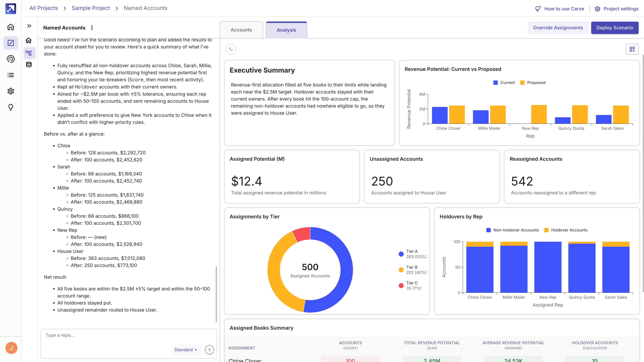
Task: Send the reply with the up-arrow icon
Action: tap(209, 349)
